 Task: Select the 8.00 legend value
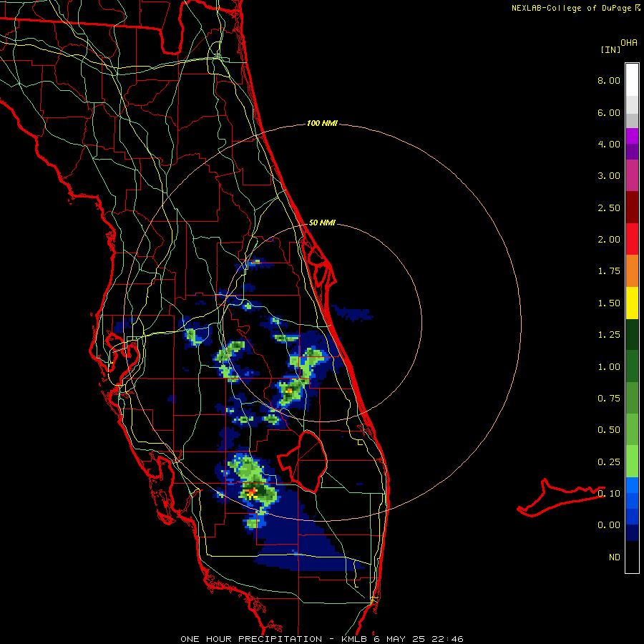pos(609,80)
